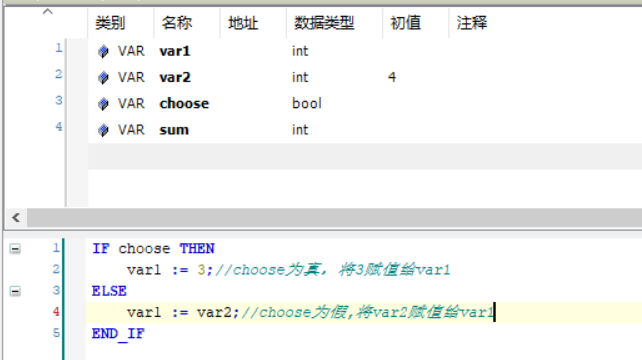Click the address cell of var1

[x=253, y=51]
